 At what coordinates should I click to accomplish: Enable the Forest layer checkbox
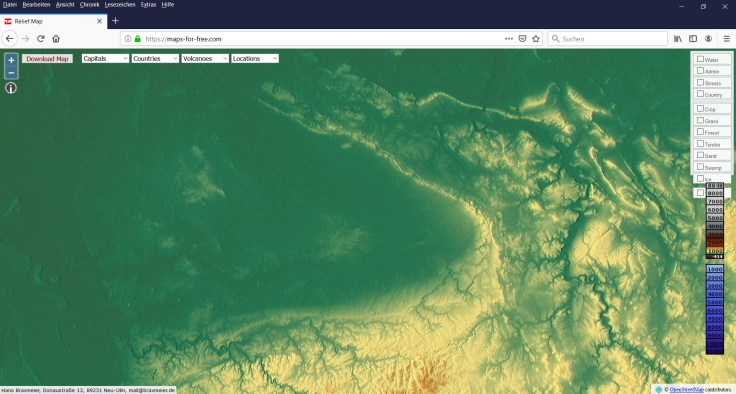coord(700,132)
